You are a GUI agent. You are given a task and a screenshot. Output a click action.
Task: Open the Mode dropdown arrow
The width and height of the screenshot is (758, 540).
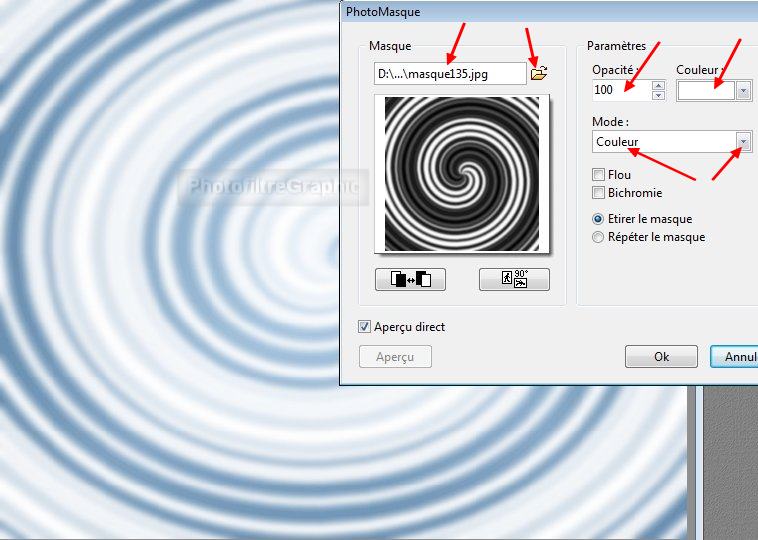pyautogui.click(x=743, y=142)
